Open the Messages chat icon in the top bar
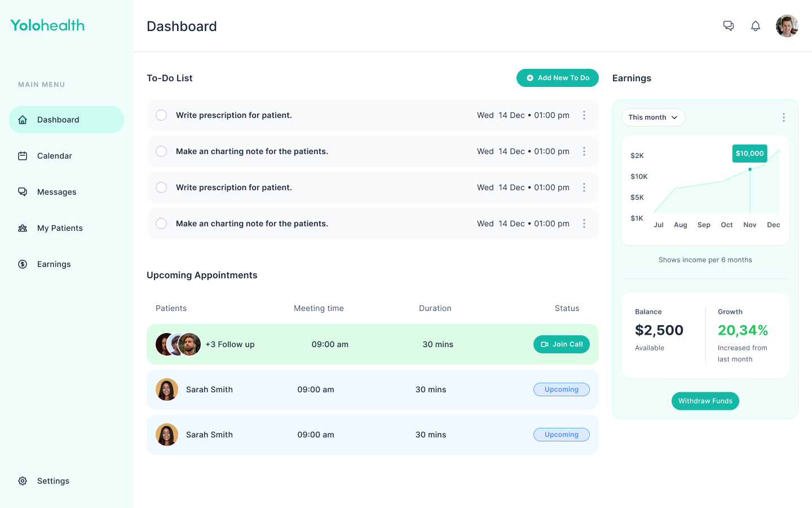The width and height of the screenshot is (812, 508). 729,25
